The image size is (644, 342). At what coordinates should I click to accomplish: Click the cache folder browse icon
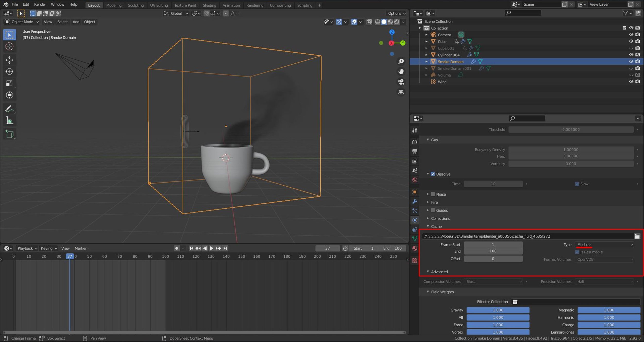tap(637, 236)
